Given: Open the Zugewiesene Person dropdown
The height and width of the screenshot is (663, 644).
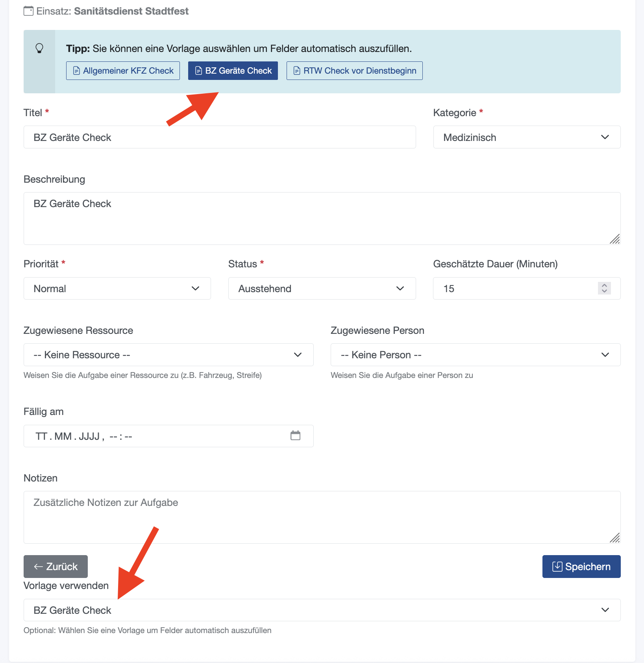Looking at the screenshot, I should (x=476, y=355).
